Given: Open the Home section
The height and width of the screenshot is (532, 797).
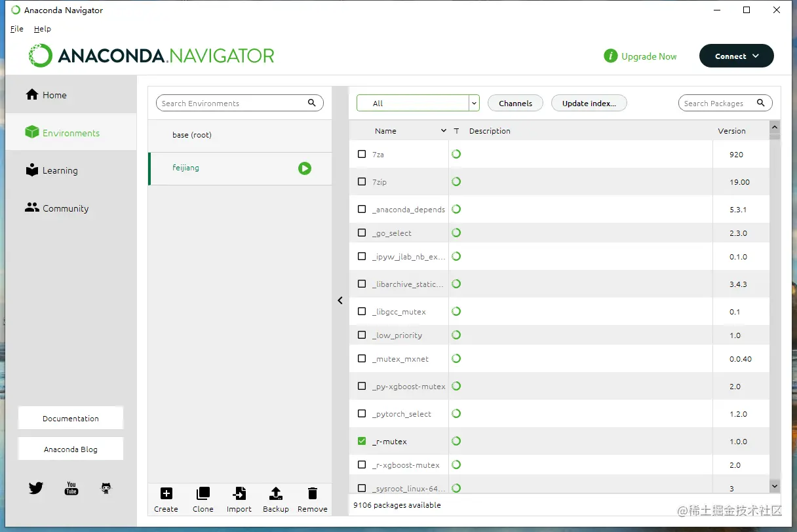Looking at the screenshot, I should (71, 95).
